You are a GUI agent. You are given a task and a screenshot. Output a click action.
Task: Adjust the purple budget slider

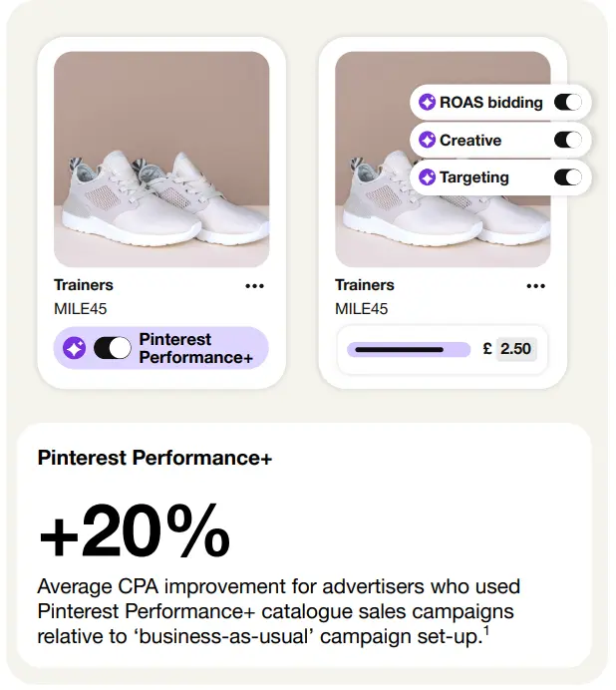(408, 350)
